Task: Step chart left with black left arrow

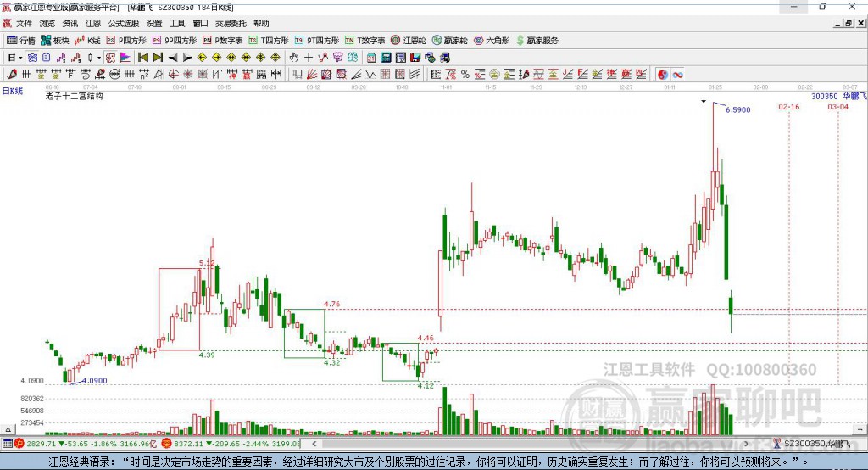Action: pyautogui.click(x=173, y=58)
